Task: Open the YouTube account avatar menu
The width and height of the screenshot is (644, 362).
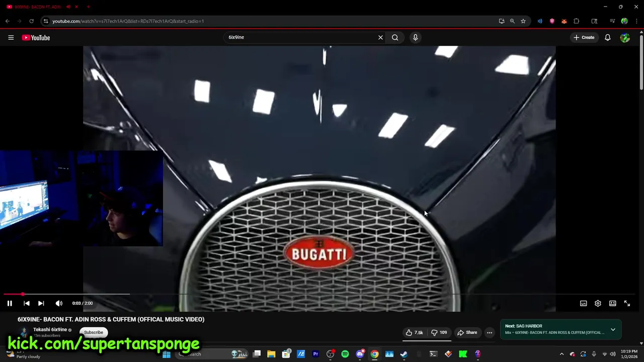Action: tap(625, 38)
